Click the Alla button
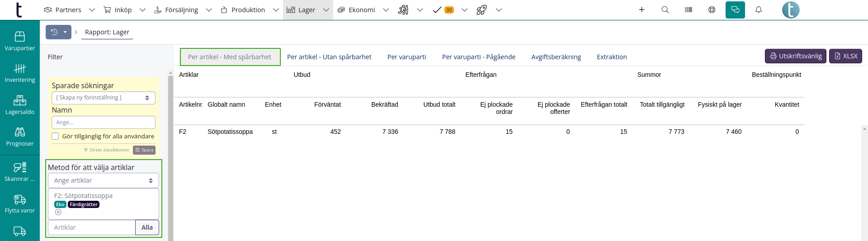 147,227
